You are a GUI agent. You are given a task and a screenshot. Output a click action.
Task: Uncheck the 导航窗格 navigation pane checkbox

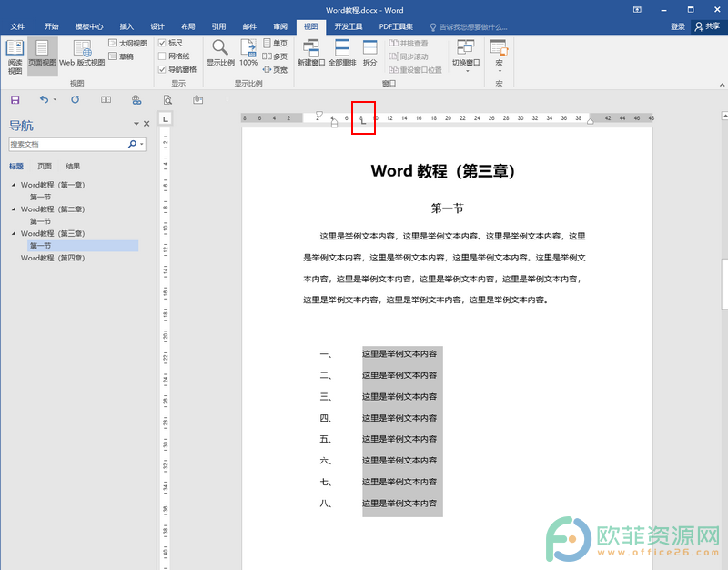point(162,69)
